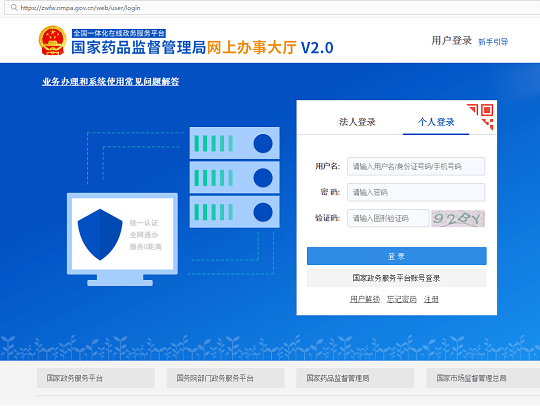Image resolution: width=540 pixels, height=406 pixels.
Task: Open the 用户解锁 link
Action: pyautogui.click(x=365, y=299)
